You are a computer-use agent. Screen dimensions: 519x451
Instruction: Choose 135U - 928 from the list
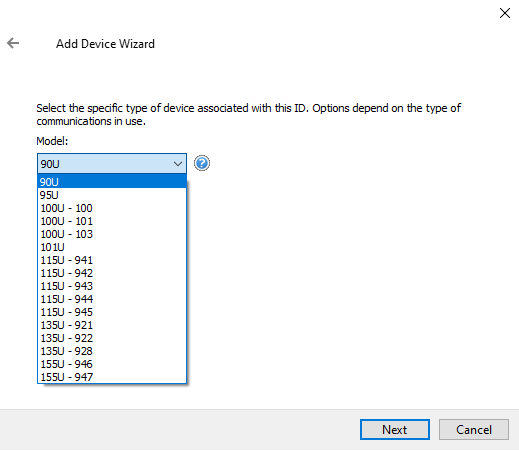(112, 351)
